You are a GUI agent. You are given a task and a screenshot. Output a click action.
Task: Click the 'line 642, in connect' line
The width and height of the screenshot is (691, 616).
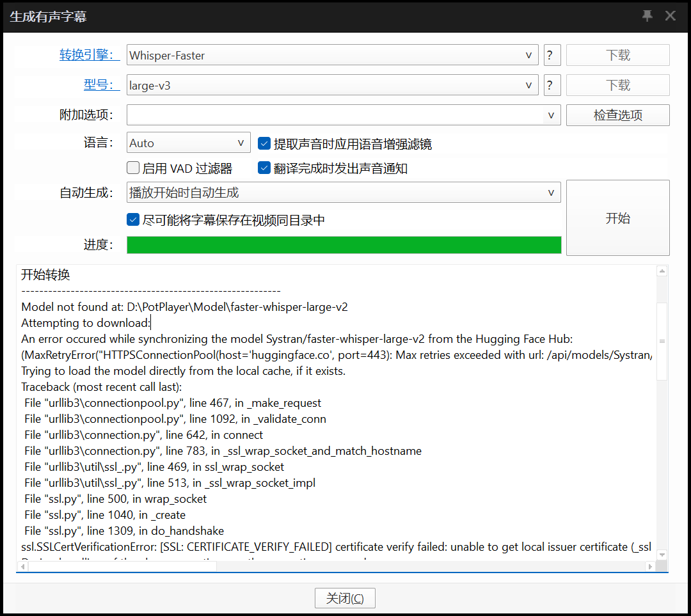click(x=144, y=435)
